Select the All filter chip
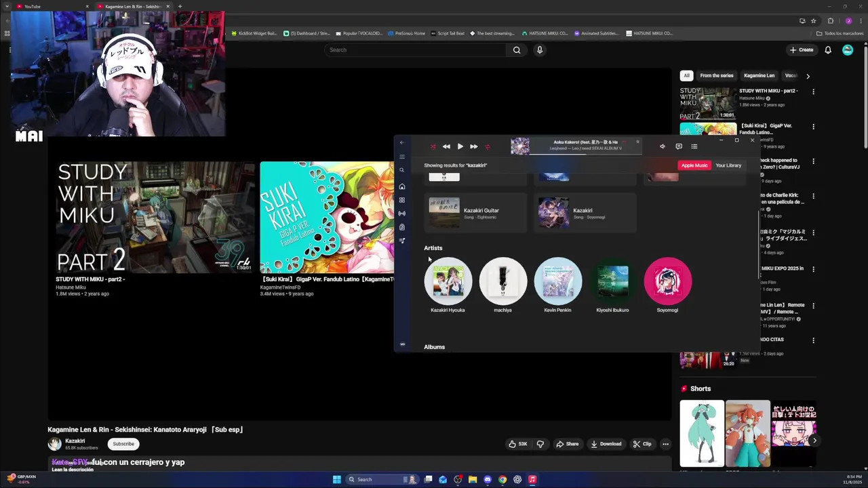The image size is (868, 488). [686, 75]
